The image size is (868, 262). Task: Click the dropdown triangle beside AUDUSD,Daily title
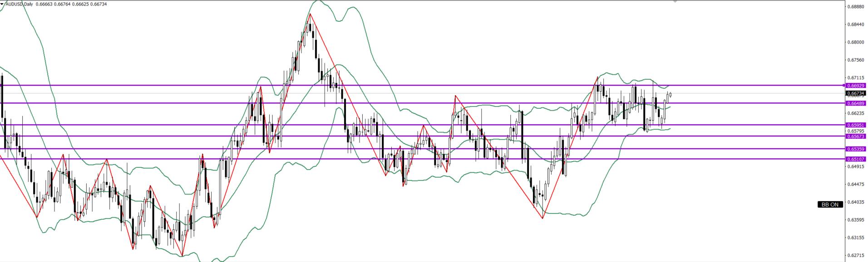coord(2,4)
